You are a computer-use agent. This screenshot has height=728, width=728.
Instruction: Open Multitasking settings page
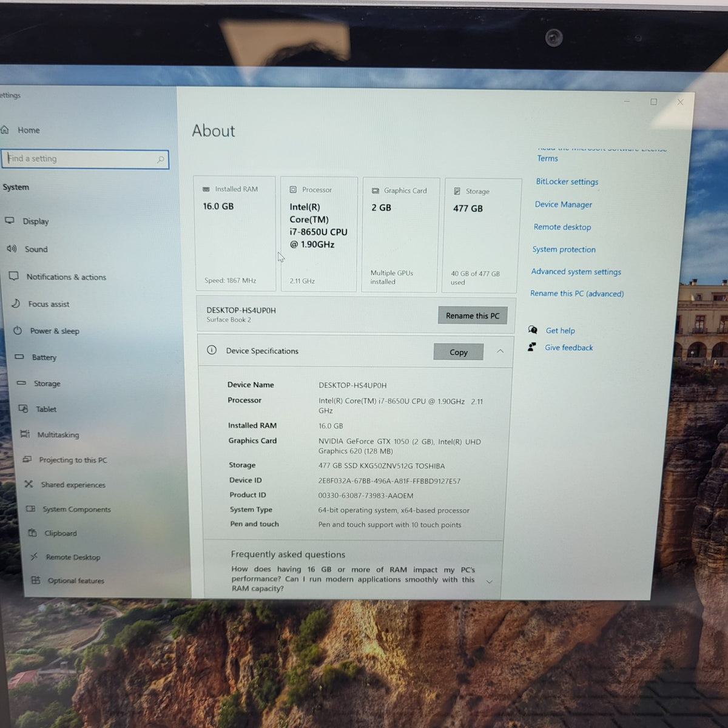[58, 434]
